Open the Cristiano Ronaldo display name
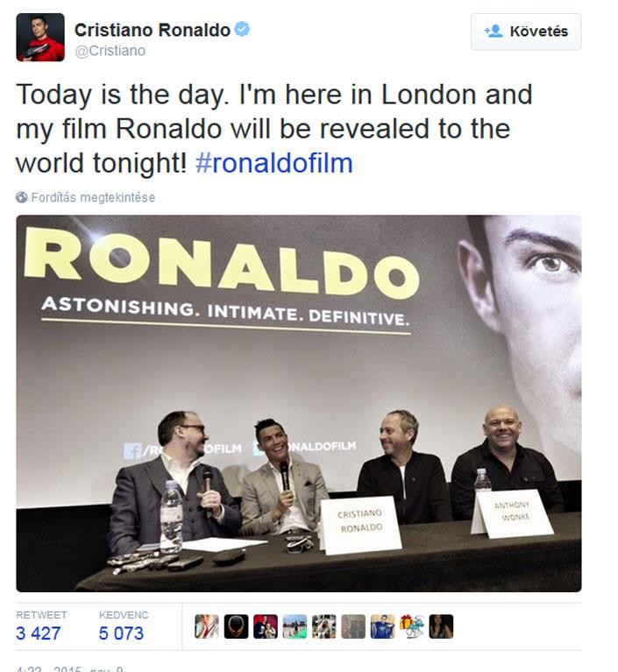Image resolution: width=618 pixels, height=672 pixels. coord(153,30)
